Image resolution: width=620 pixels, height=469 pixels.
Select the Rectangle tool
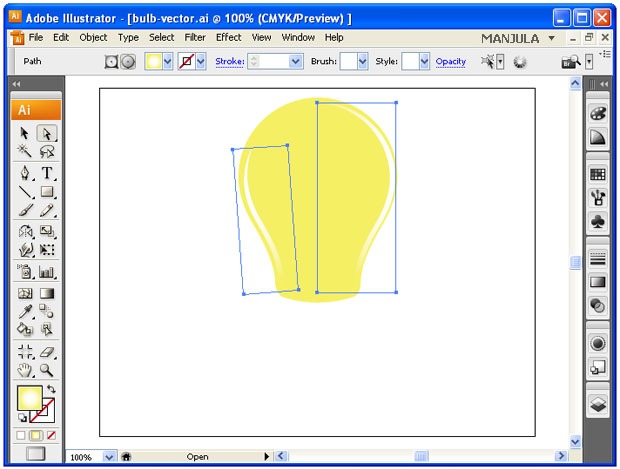click(47, 192)
